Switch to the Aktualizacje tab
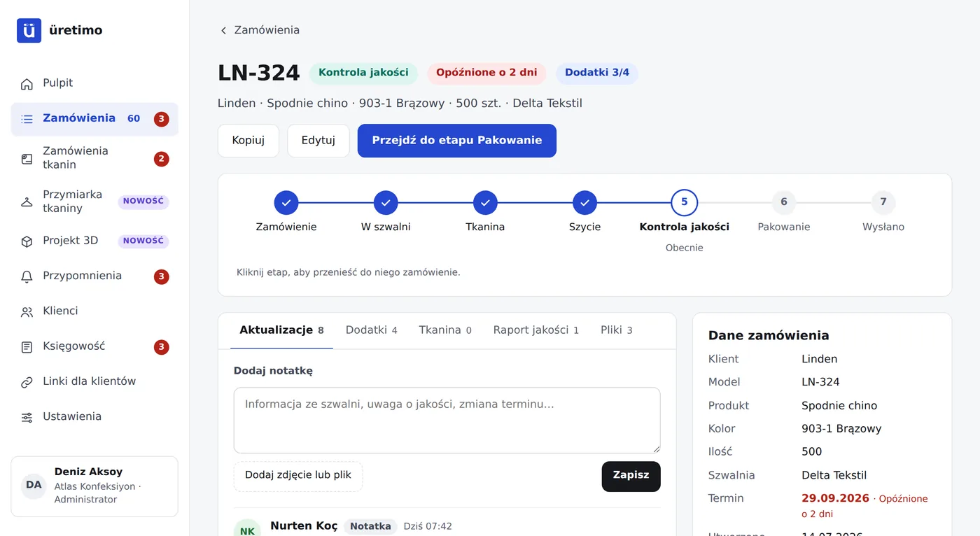Image resolution: width=980 pixels, height=536 pixels. click(x=281, y=330)
